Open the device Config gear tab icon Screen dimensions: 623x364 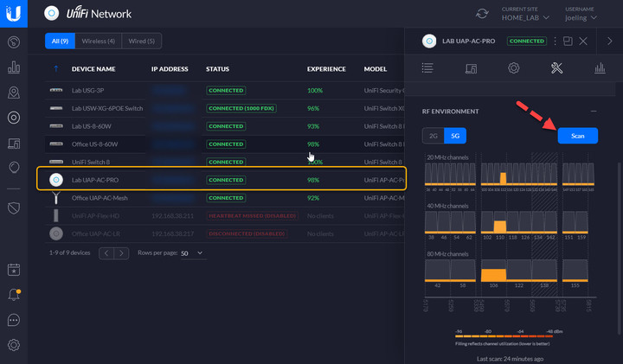click(x=514, y=68)
